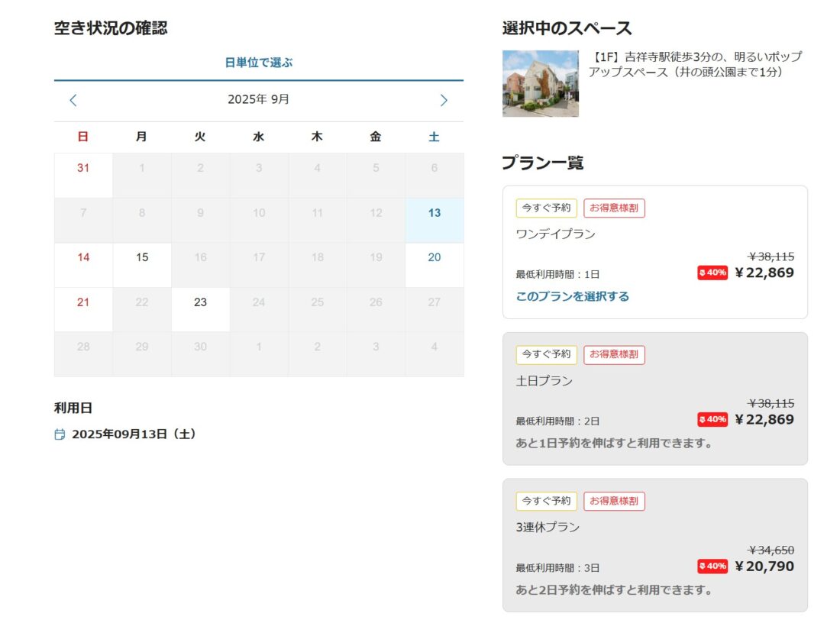Click the お得意様割 tag on 土日プラン
Image resolution: width=840 pixels, height=623 pixels.
(x=614, y=354)
